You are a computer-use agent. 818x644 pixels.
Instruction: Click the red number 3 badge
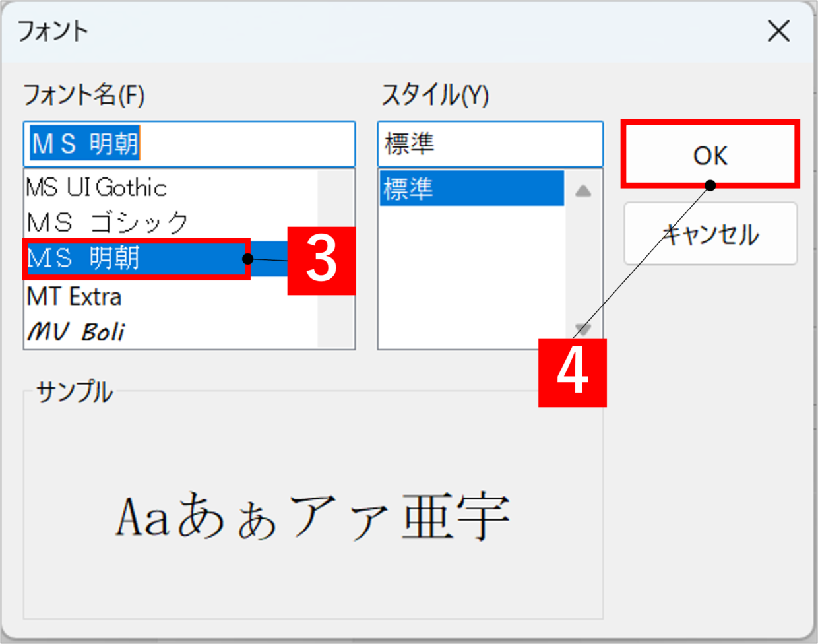321,261
